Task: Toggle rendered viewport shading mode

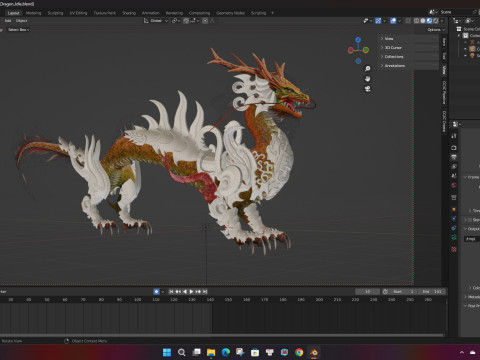Action: point(435,21)
